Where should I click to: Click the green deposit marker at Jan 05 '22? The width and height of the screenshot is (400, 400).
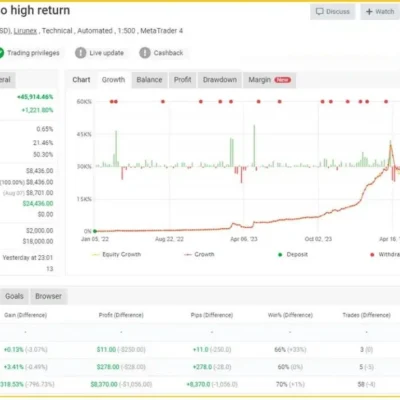[x=95, y=231]
